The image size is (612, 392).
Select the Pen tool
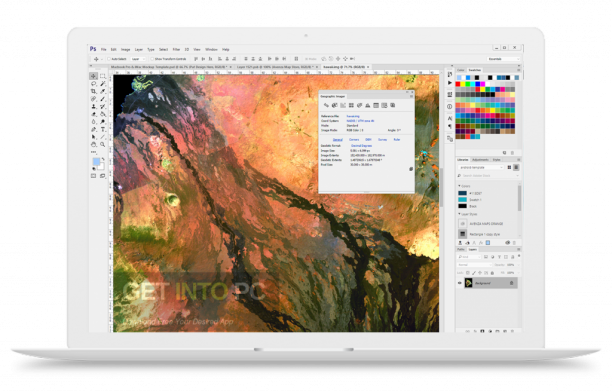[93, 129]
